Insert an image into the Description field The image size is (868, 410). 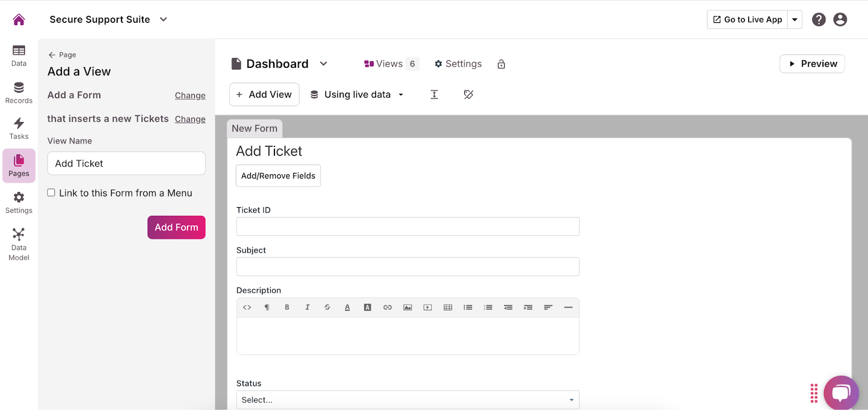tap(407, 307)
